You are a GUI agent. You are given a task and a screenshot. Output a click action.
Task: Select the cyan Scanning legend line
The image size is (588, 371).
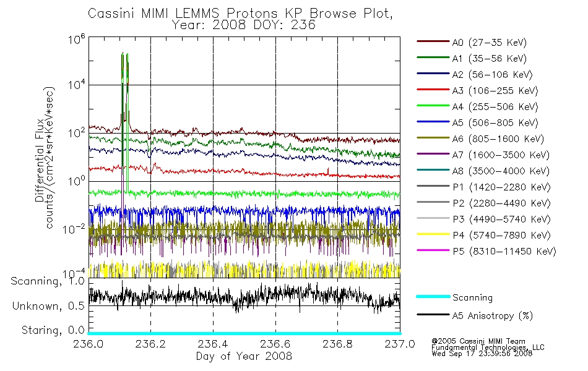click(433, 296)
